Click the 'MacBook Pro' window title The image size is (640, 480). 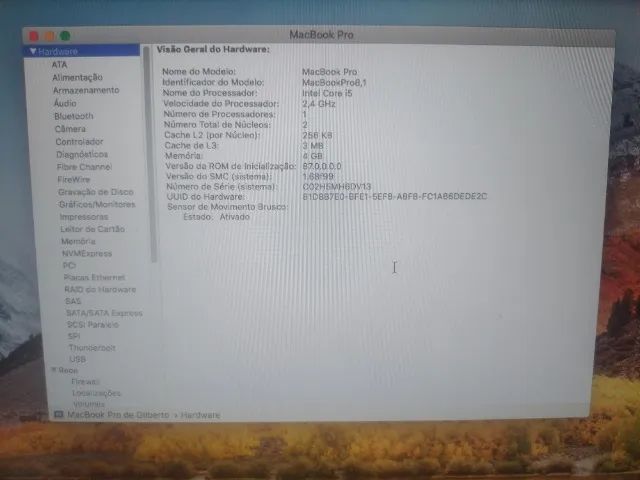coord(321,35)
